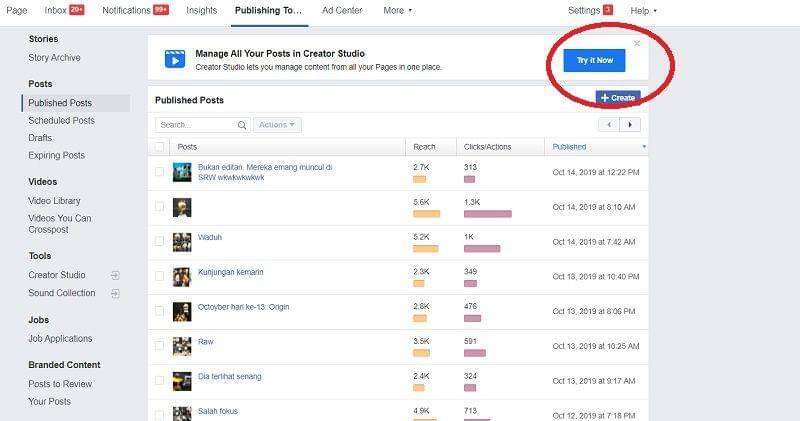The image size is (800, 421).
Task: Select Published Posts in sidebar
Action: pyautogui.click(x=60, y=103)
